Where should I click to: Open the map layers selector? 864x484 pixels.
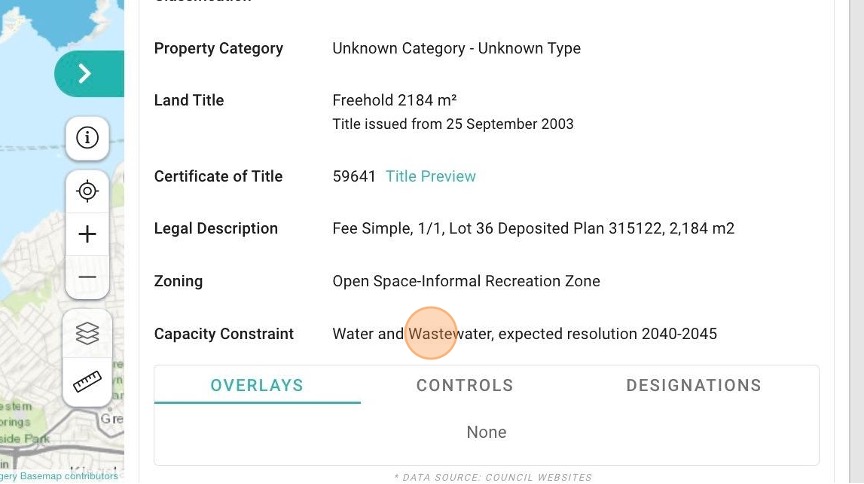(87, 333)
